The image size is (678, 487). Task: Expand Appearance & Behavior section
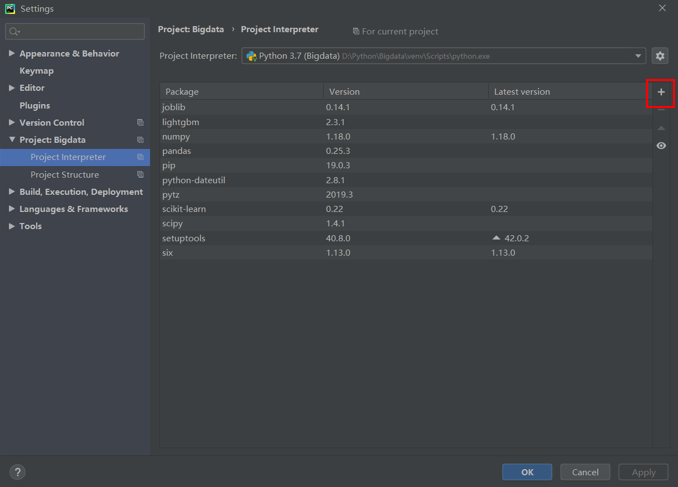click(12, 53)
